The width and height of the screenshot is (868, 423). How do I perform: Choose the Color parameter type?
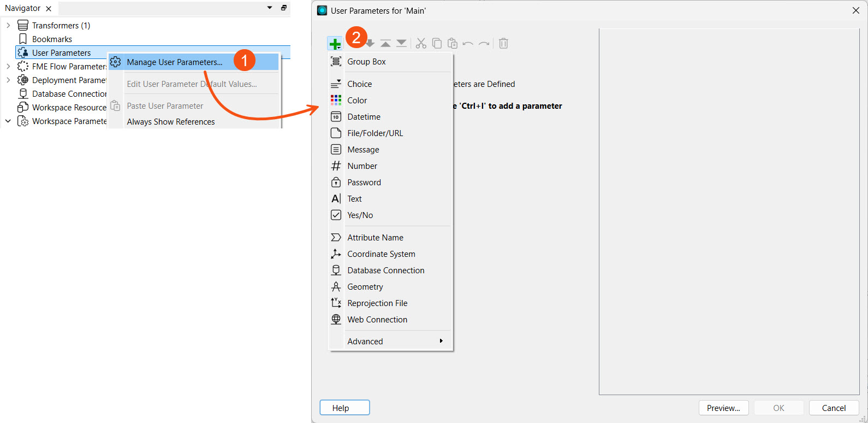click(x=357, y=101)
